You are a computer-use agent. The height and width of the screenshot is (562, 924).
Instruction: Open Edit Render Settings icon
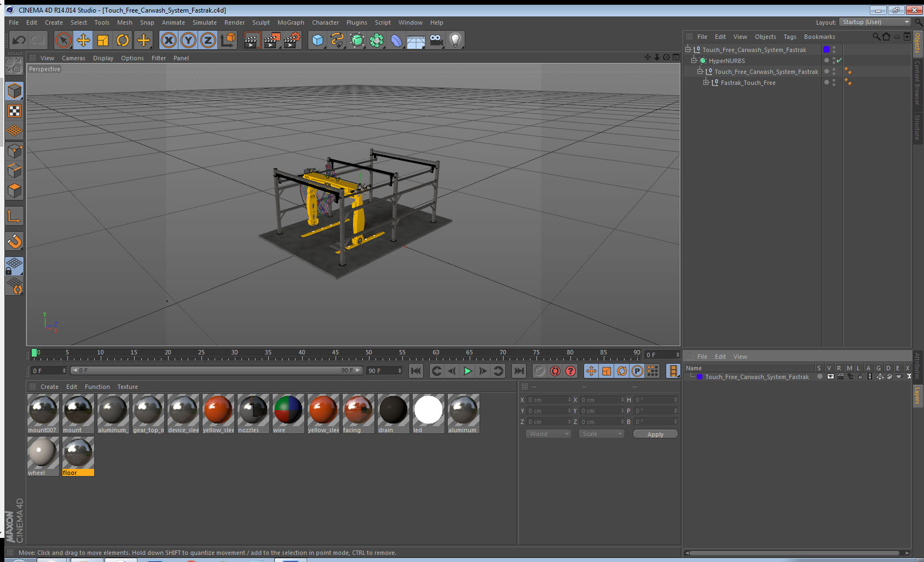click(x=292, y=40)
